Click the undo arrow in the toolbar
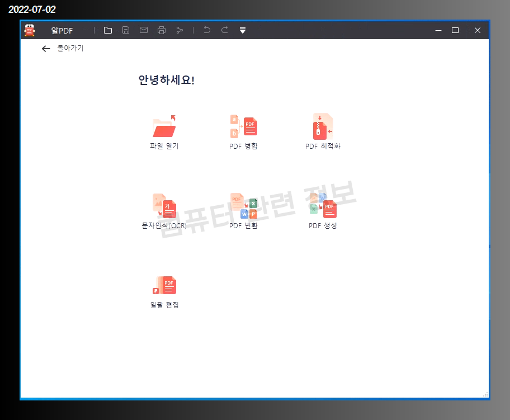 coord(207,30)
